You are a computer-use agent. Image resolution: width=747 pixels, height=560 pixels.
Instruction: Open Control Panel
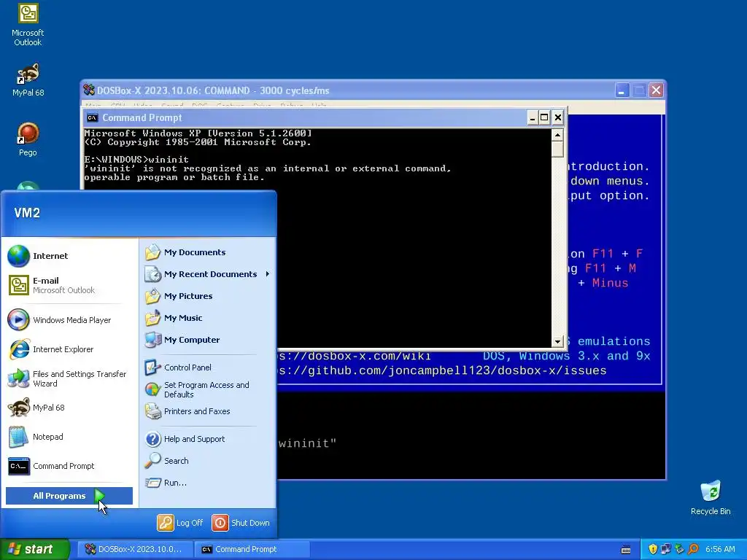click(208, 367)
